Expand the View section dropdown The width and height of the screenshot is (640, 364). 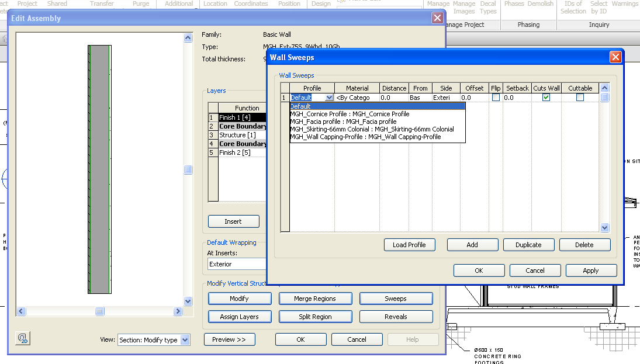(x=185, y=339)
